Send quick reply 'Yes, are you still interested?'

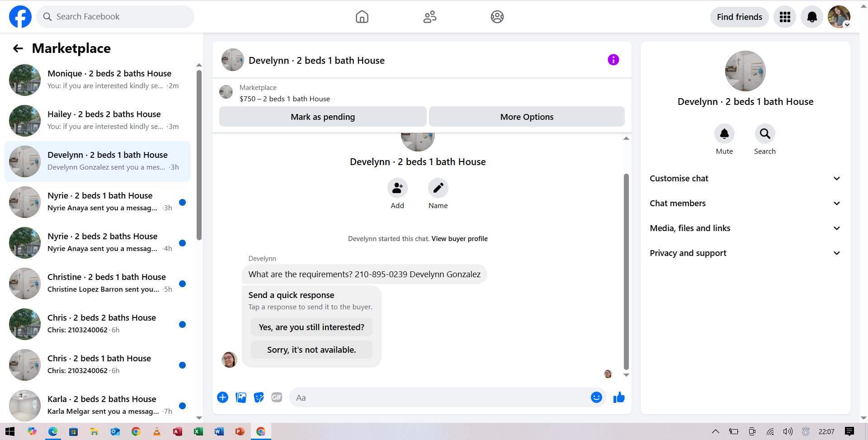[311, 327]
